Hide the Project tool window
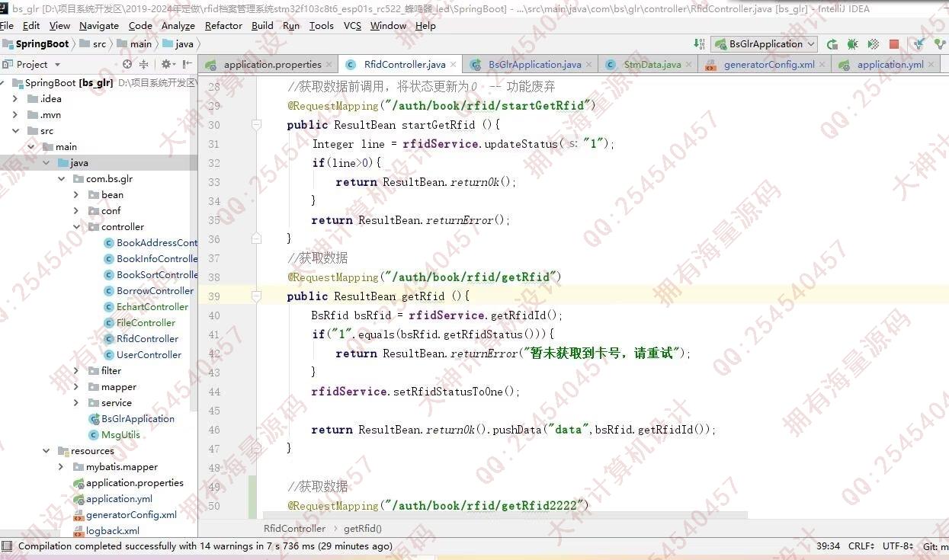Image resolution: width=949 pixels, height=560 pixels. (x=187, y=65)
